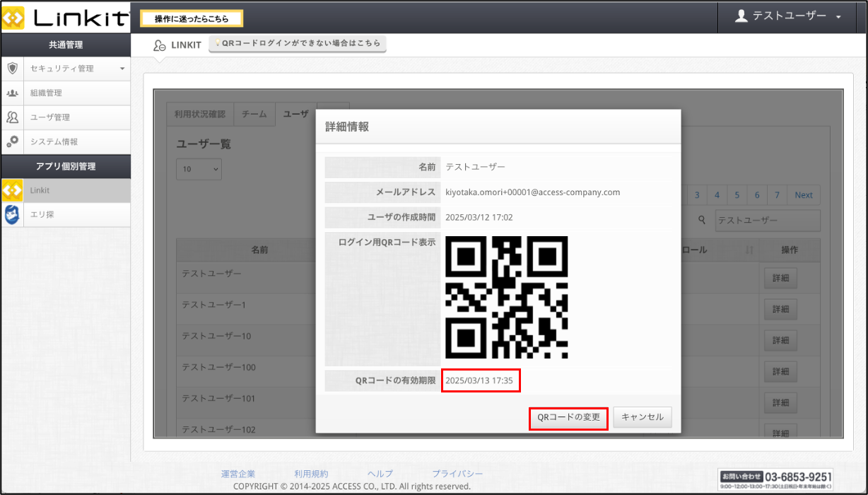
Task: Select エリ探 in the sidebar
Action: [x=66, y=215]
